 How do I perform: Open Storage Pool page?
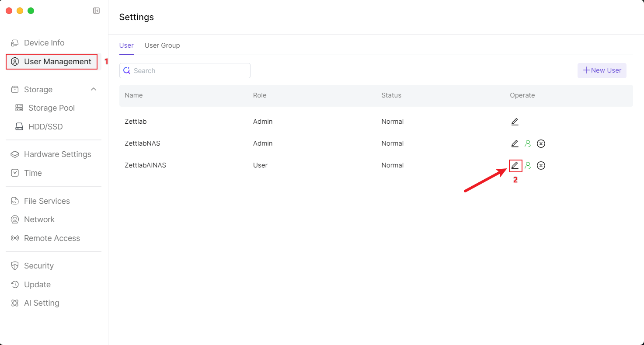[51, 108]
